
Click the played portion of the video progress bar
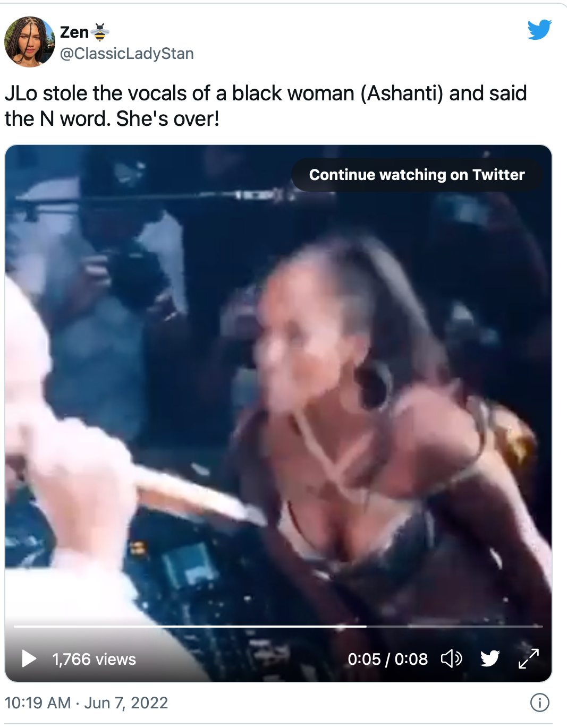click(190, 627)
